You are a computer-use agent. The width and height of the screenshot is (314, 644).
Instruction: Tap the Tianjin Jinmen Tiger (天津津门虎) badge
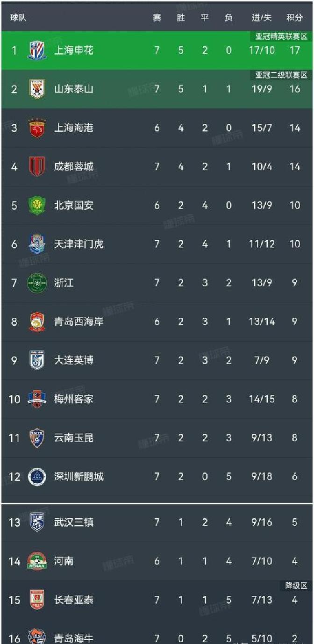(37, 244)
